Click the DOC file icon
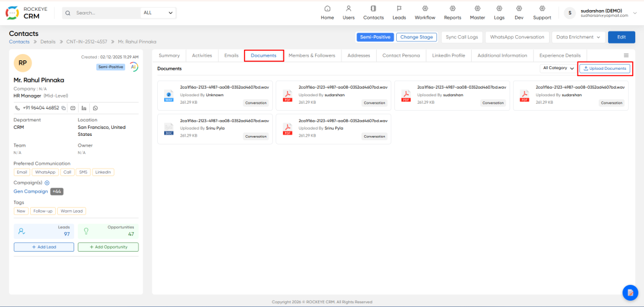The image size is (644, 307). point(169,129)
